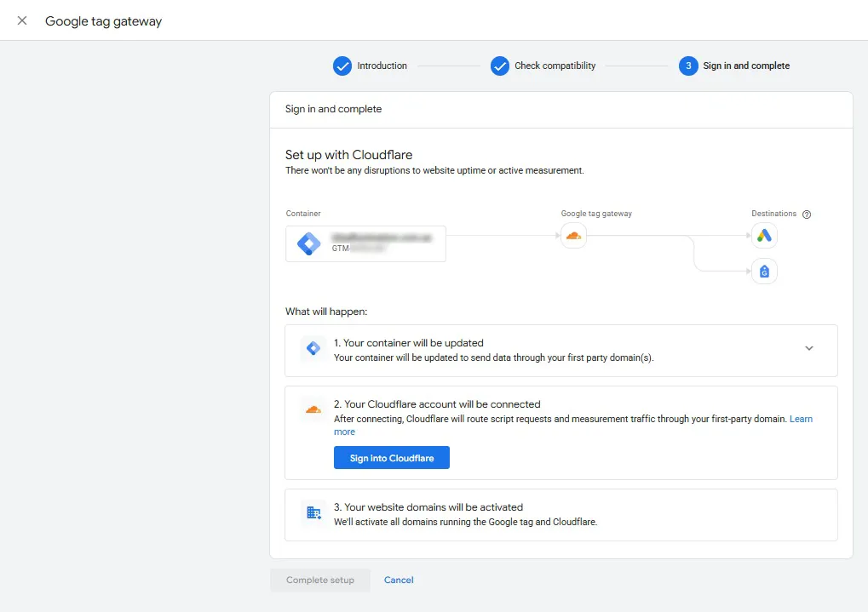This screenshot has width=868, height=612.
Task: Click the Tag Manager icon in step 1 row
Action: tap(313, 348)
